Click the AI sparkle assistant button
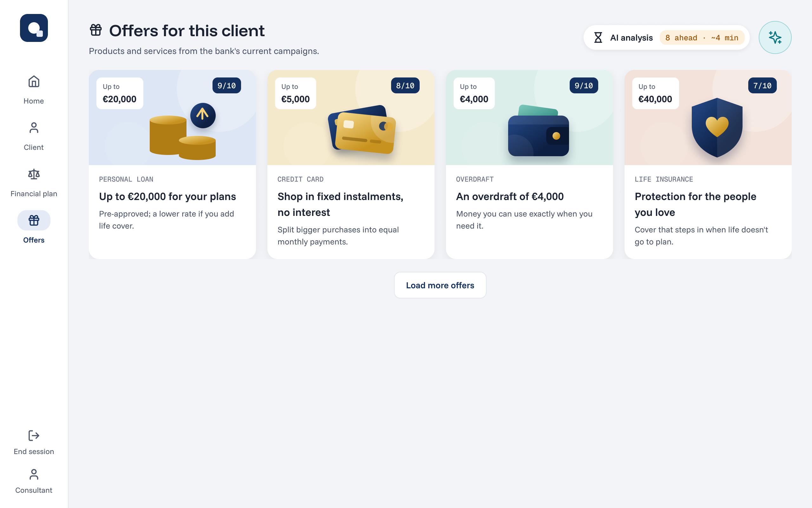 (x=775, y=38)
